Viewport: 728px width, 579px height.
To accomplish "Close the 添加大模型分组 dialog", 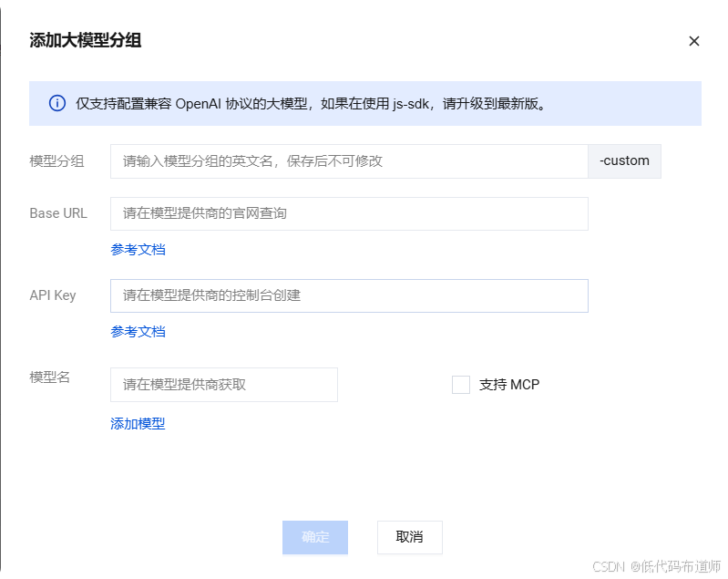I will click(693, 41).
